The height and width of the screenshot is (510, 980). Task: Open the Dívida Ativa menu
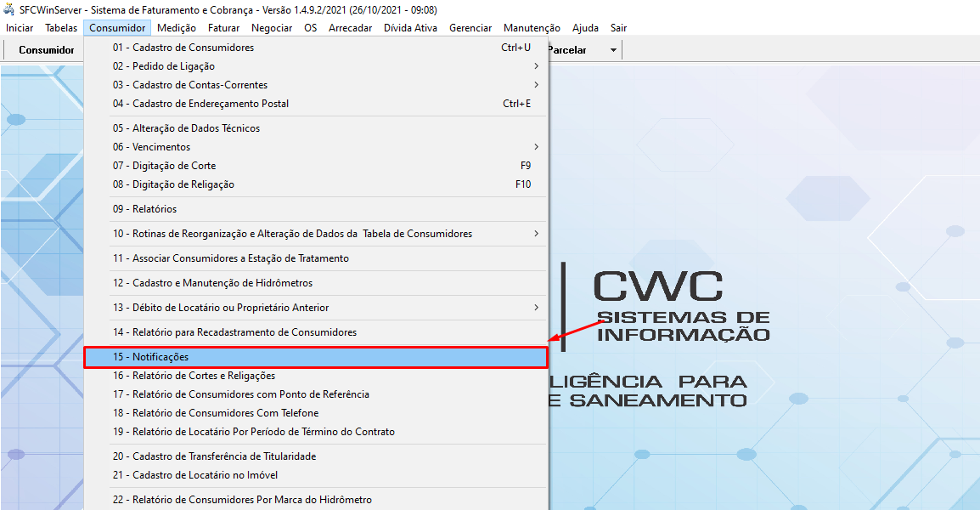pos(410,28)
